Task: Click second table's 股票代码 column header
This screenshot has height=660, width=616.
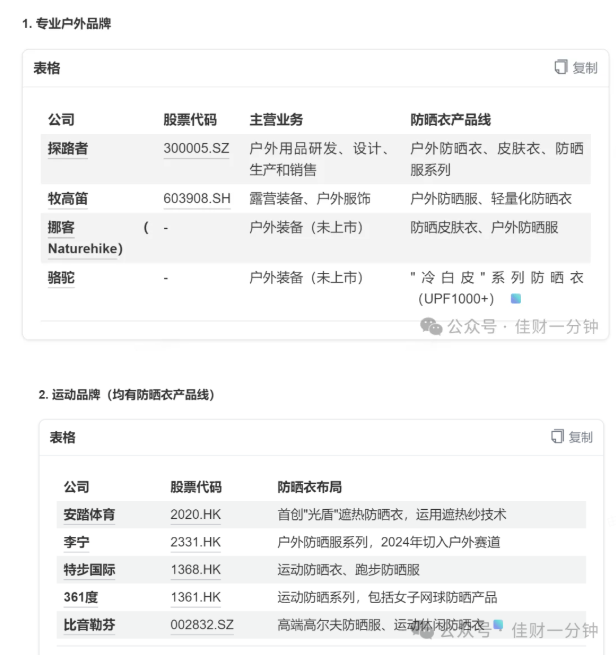Action: coord(196,487)
